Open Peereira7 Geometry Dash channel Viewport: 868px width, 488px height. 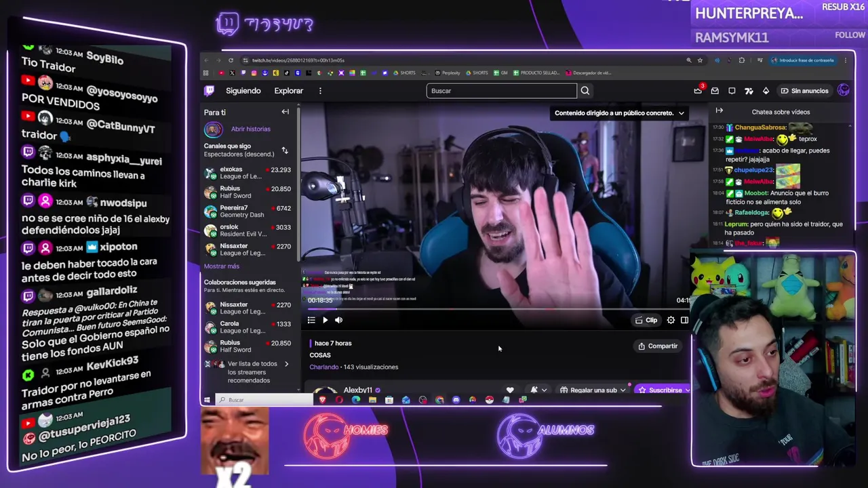pos(248,211)
